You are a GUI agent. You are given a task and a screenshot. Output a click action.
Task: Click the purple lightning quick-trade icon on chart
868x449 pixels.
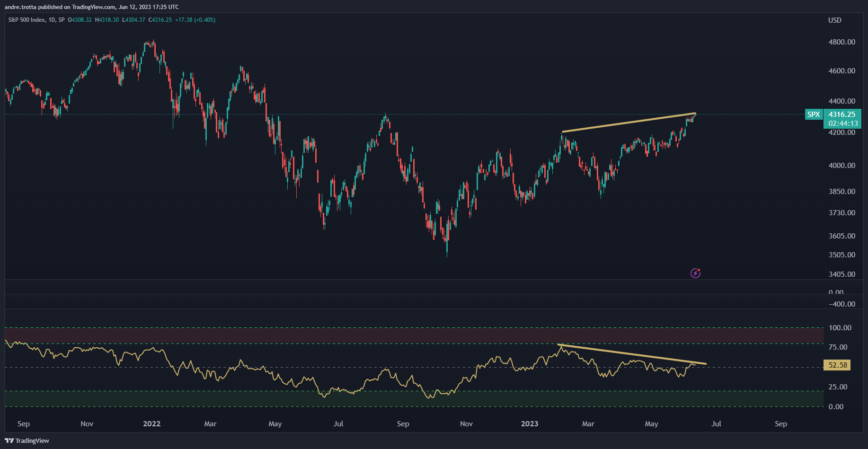[x=695, y=273]
